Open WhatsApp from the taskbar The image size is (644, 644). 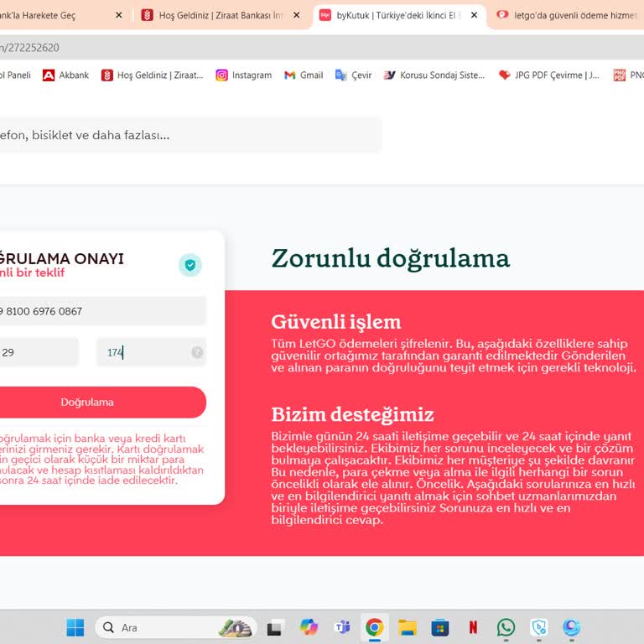(x=506, y=627)
